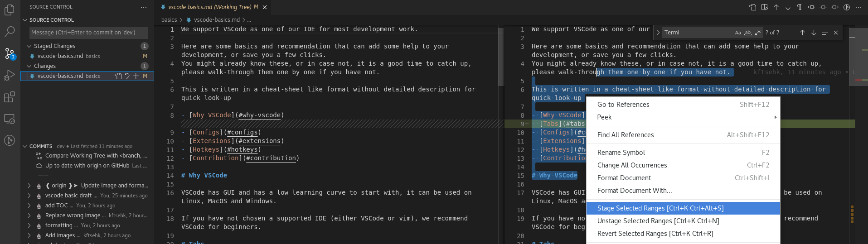
Task: Toggle Match Case in find widget
Action: [x=738, y=33]
